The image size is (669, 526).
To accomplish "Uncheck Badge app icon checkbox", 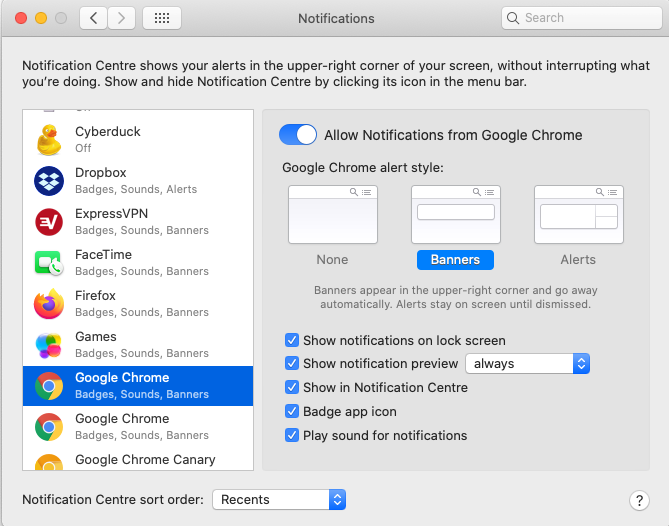I will 292,411.
